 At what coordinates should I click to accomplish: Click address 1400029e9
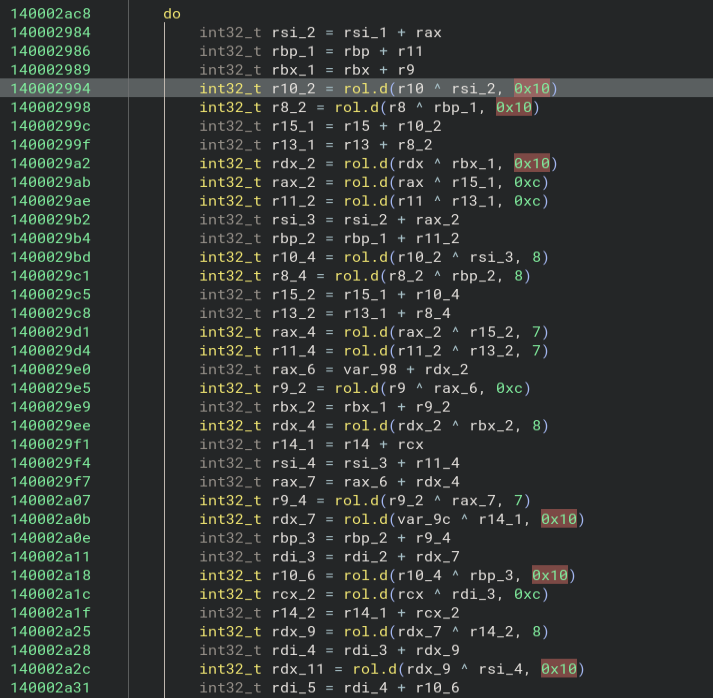[x=50, y=407]
